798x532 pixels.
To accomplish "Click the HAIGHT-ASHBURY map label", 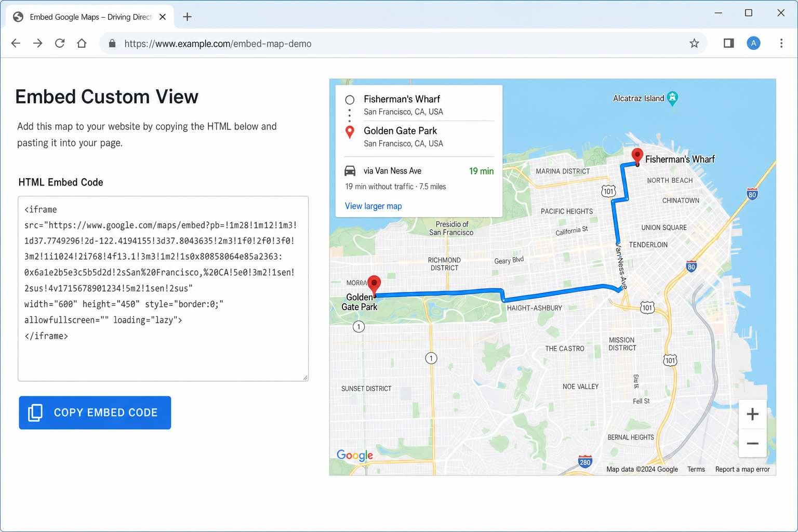I will 534,308.
